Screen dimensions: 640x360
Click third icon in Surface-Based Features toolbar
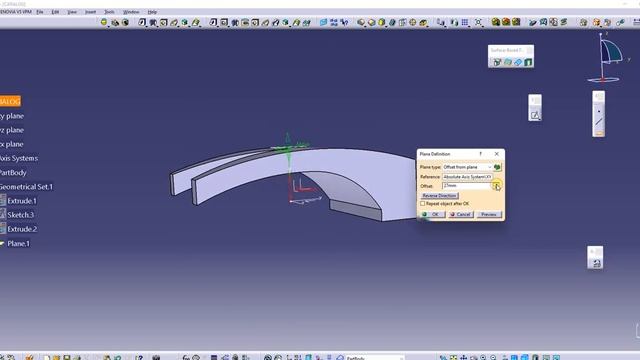[518, 62]
